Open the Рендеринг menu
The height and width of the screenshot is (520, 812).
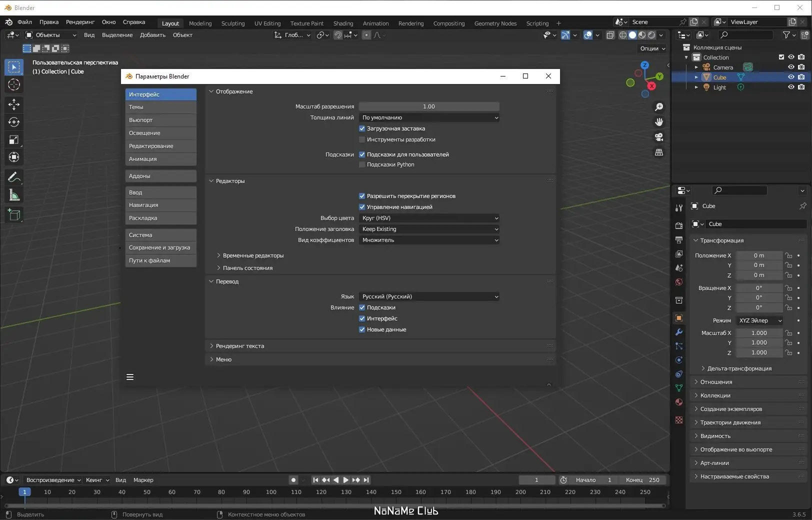(80, 22)
